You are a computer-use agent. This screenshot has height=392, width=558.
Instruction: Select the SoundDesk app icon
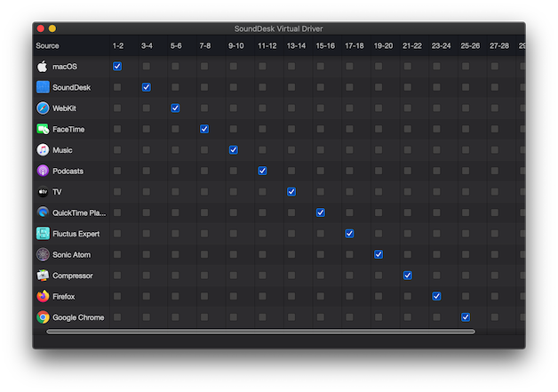click(x=42, y=87)
